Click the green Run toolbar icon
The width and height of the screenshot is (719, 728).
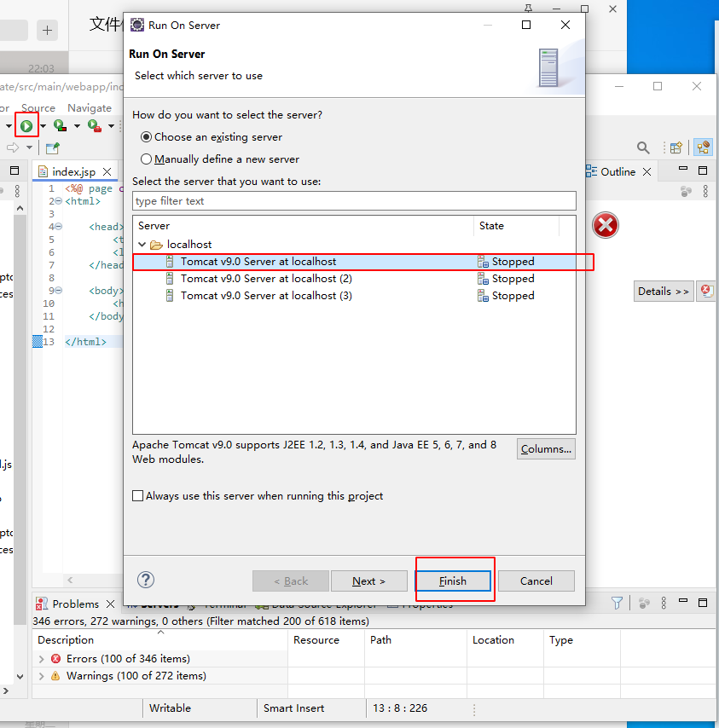click(26, 126)
